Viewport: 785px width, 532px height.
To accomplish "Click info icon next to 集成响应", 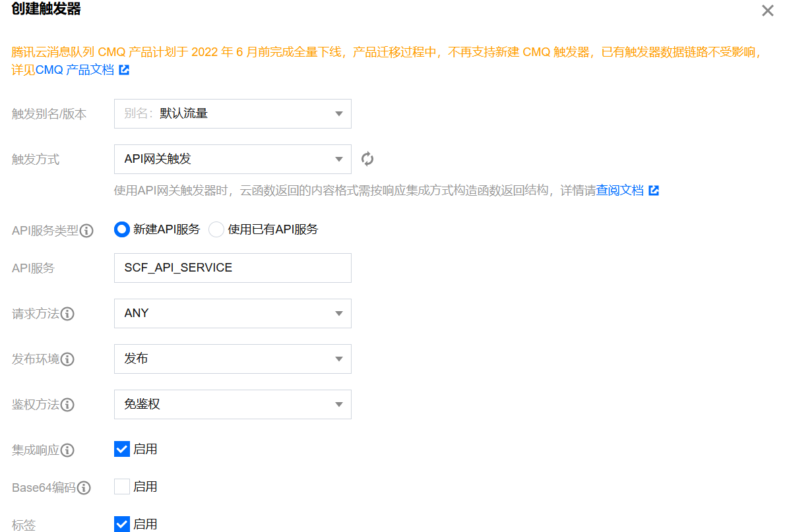I will [x=67, y=450].
